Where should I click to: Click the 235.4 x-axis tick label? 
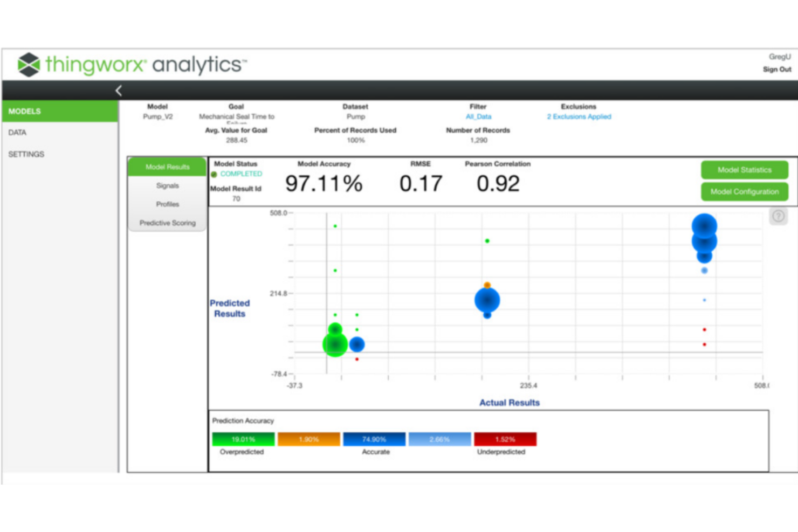[x=528, y=386]
